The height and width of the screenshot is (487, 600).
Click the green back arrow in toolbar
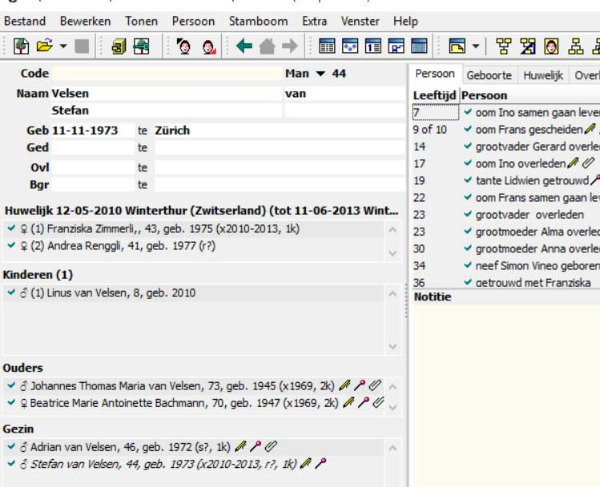click(x=244, y=46)
